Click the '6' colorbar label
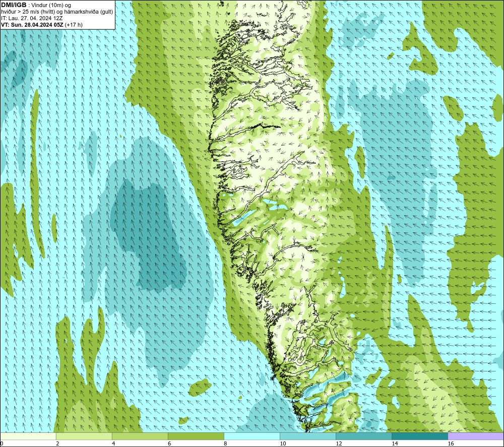The width and height of the screenshot is (504, 447). pyautogui.click(x=169, y=444)
